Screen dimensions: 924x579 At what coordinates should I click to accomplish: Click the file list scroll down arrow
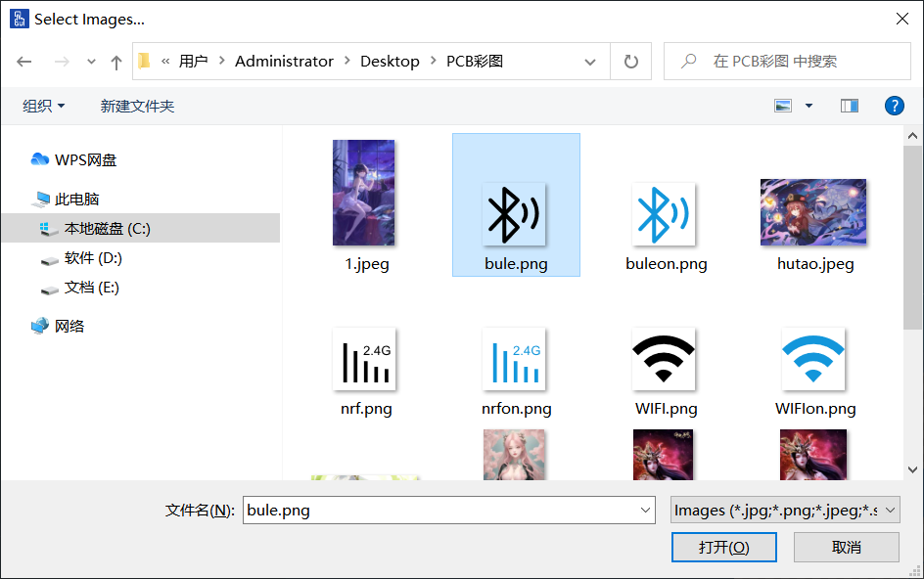click(x=913, y=469)
